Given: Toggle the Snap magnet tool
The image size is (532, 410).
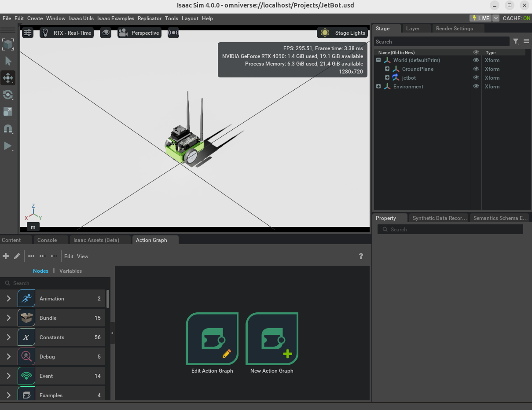Looking at the screenshot, I should point(8,128).
